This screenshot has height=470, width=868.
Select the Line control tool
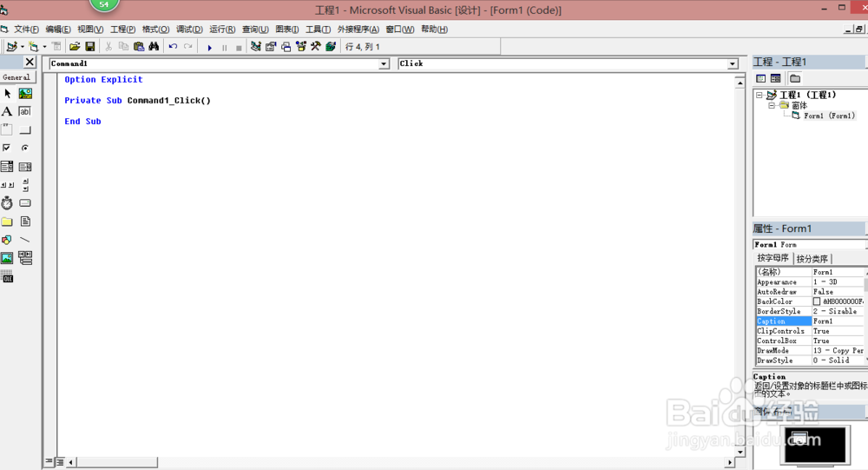25,240
